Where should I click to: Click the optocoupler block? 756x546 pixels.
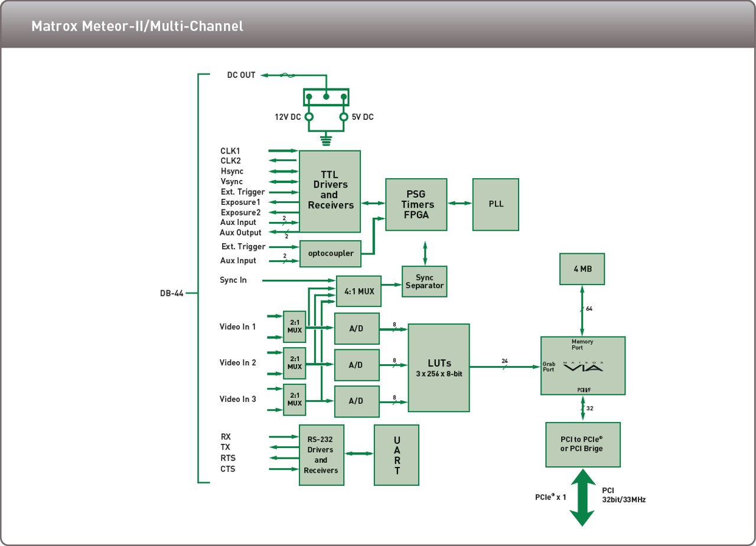331,253
